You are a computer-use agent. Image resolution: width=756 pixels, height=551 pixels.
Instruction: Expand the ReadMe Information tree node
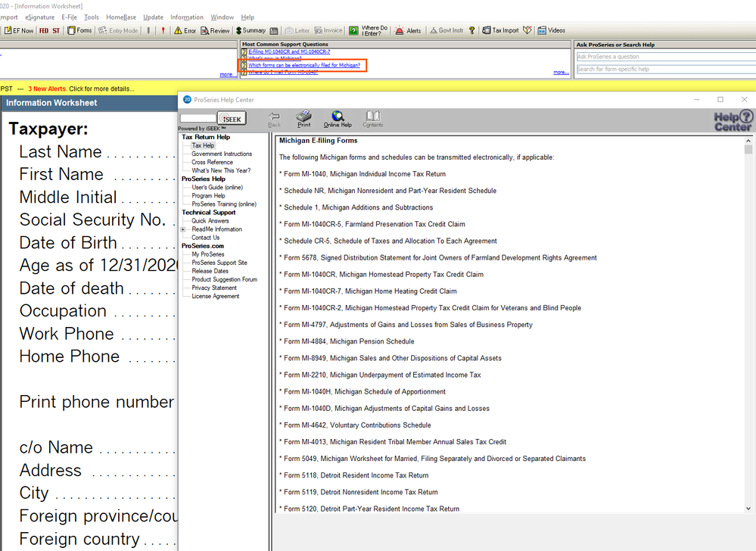tap(183, 229)
